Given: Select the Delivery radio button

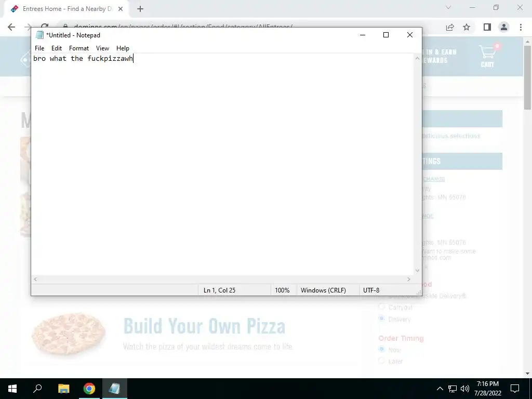Looking at the screenshot, I should click(x=382, y=318).
